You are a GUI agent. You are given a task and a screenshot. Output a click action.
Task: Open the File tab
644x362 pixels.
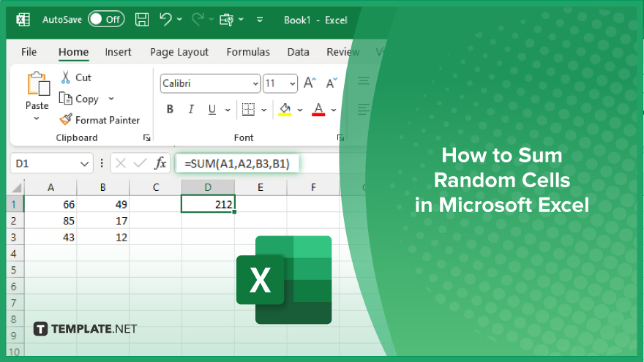tap(29, 52)
